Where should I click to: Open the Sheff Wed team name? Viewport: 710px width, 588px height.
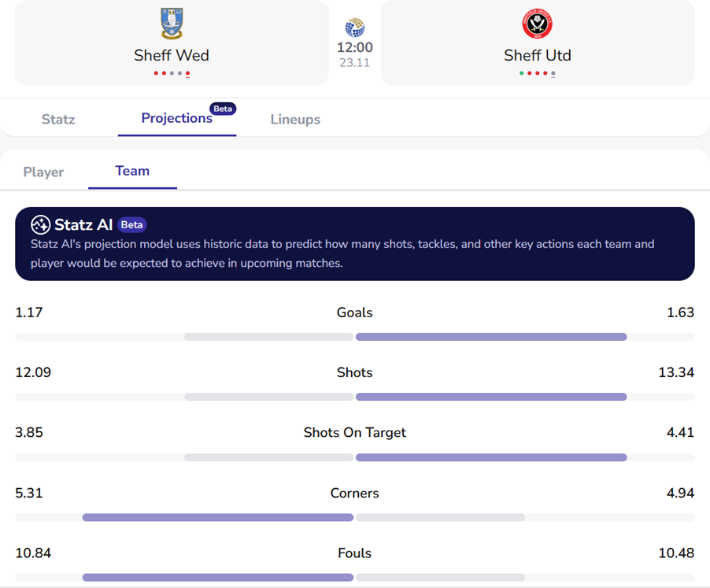coord(172,55)
